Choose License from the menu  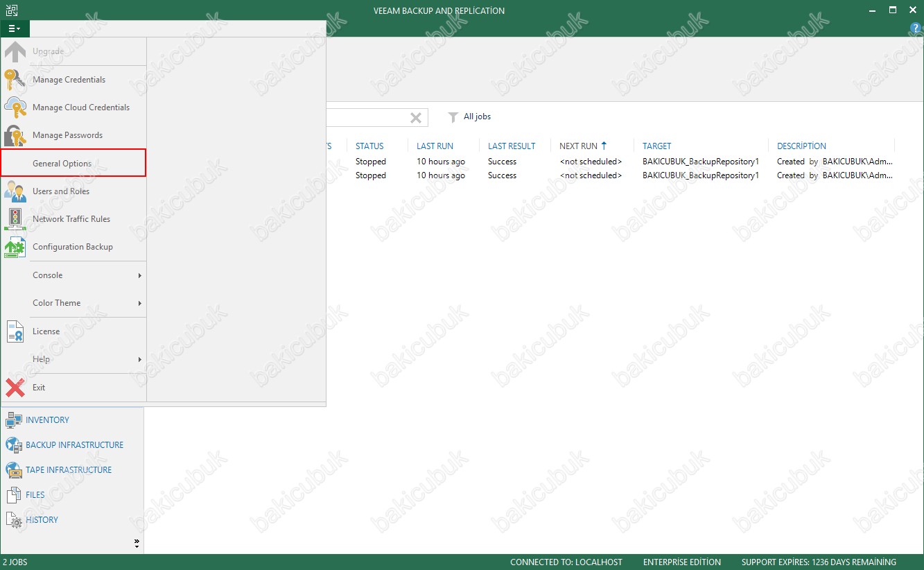point(73,331)
